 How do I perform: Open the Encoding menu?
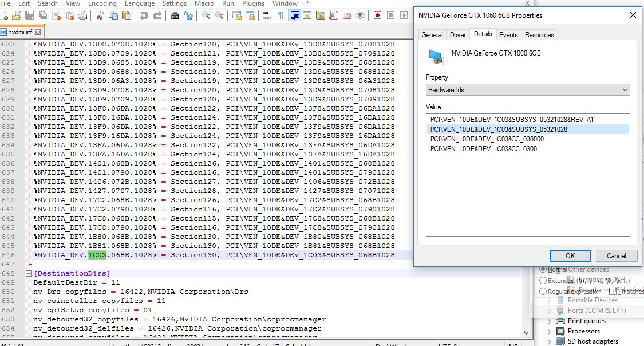(x=102, y=3)
